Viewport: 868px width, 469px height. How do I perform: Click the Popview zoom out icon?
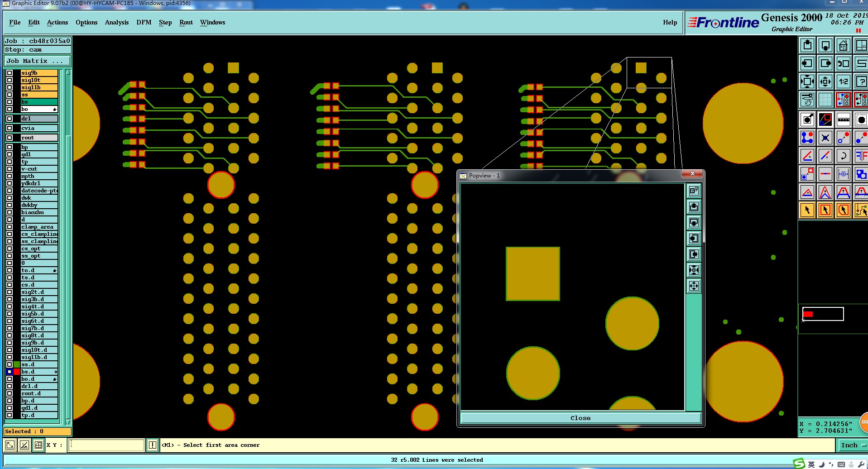694,286
